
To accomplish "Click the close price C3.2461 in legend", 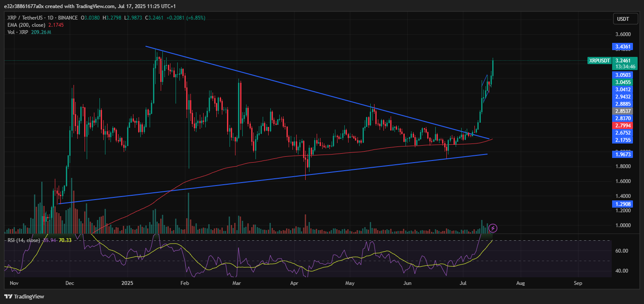I will 154,18.
